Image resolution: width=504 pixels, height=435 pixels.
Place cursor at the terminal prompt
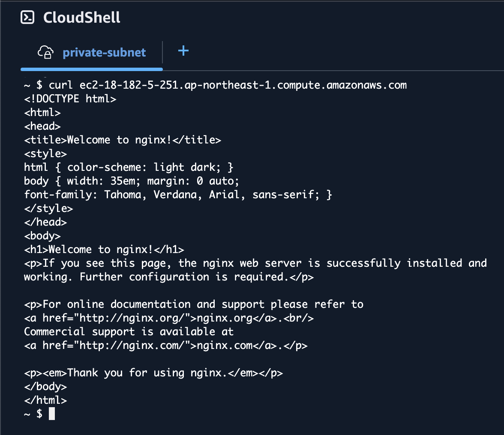click(51, 414)
